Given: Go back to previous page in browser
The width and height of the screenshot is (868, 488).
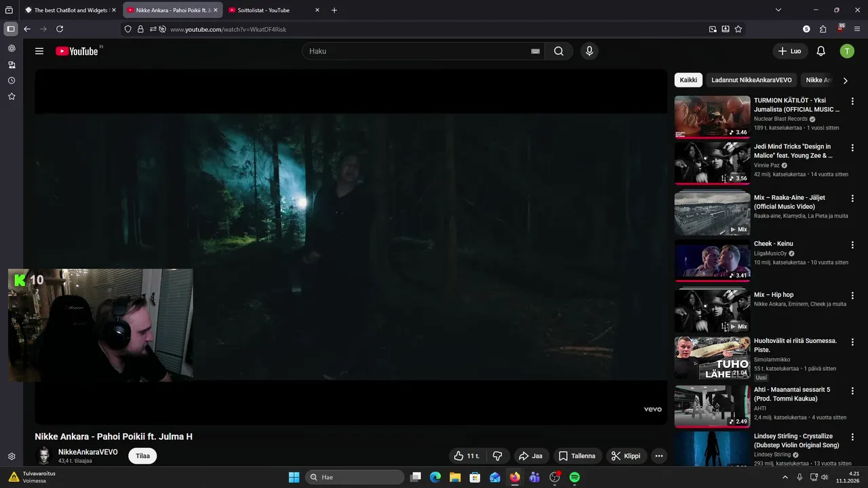Looking at the screenshot, I should 27,29.
